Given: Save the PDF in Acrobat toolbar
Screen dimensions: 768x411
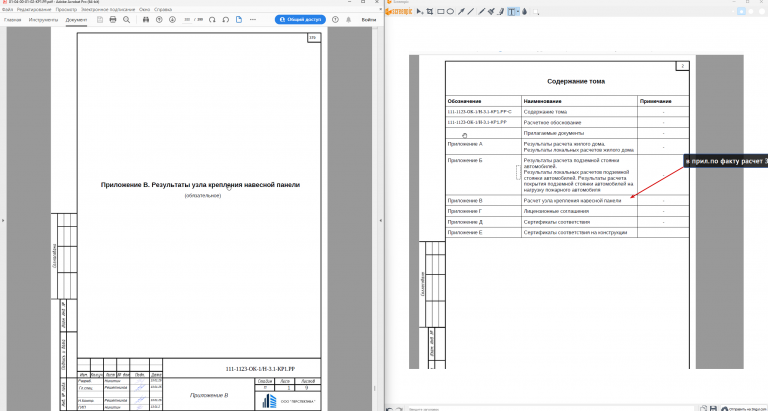Looking at the screenshot, I should coord(100,20).
